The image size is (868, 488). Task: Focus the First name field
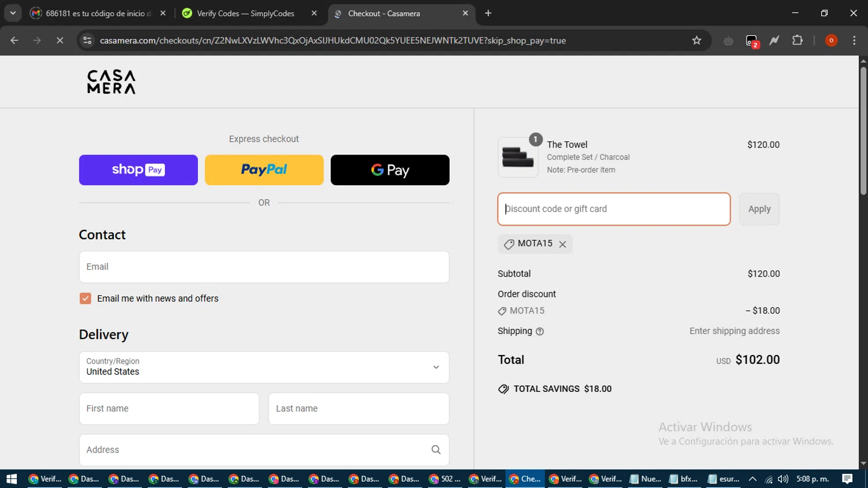169,409
